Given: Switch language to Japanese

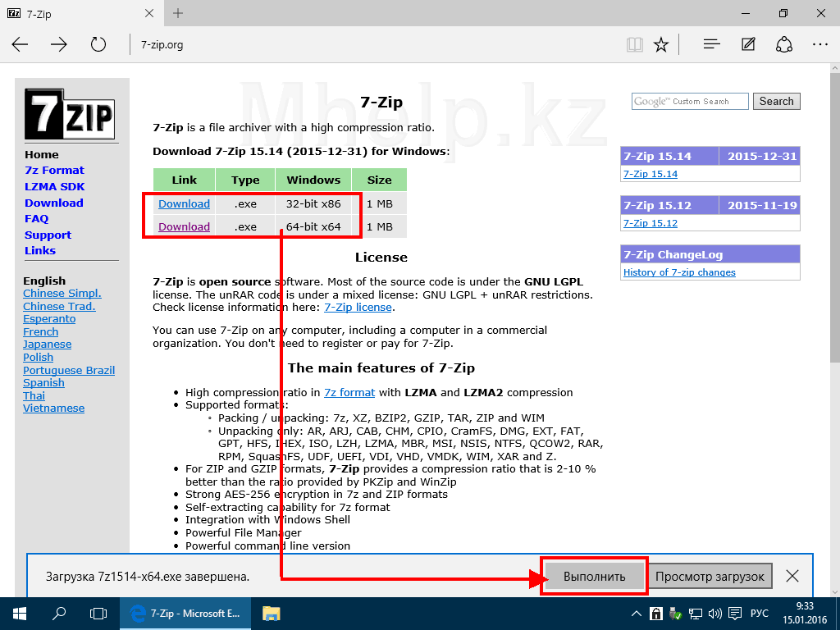Looking at the screenshot, I should tap(47, 345).
